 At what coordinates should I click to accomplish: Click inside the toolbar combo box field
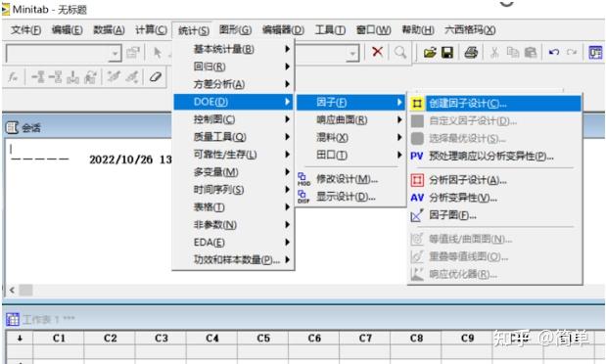pyautogui.click(x=58, y=53)
